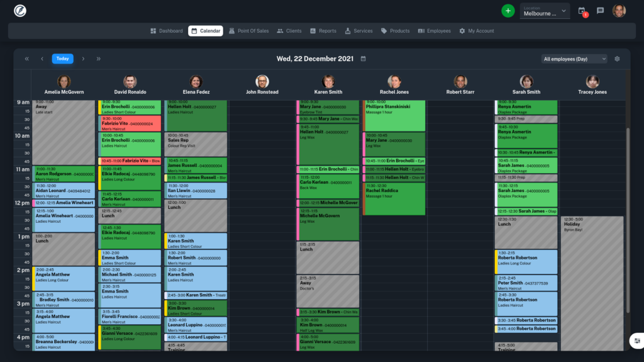
Task: Expand the Melbourne location dropdown
Action: click(x=545, y=11)
